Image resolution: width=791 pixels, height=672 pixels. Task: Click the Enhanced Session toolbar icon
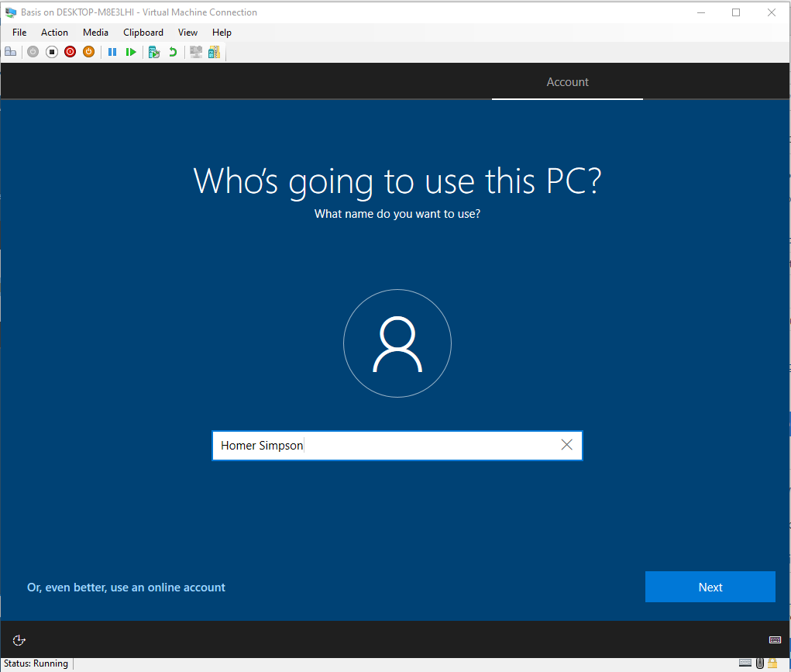tap(196, 52)
